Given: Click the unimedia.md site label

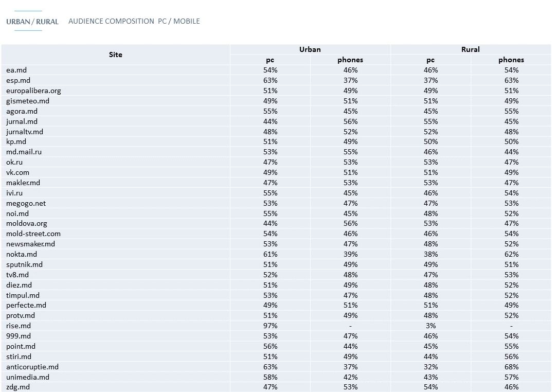Looking at the screenshot, I should tap(28, 377).
